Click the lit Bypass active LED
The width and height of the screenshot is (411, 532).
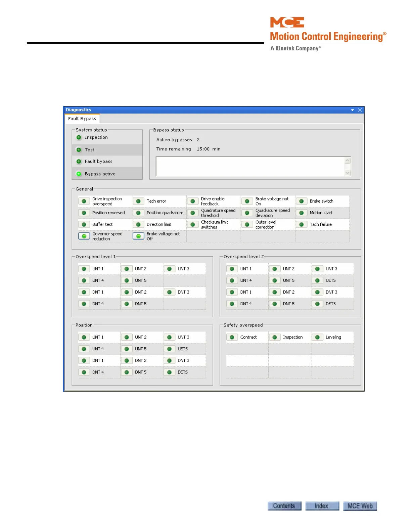point(79,174)
